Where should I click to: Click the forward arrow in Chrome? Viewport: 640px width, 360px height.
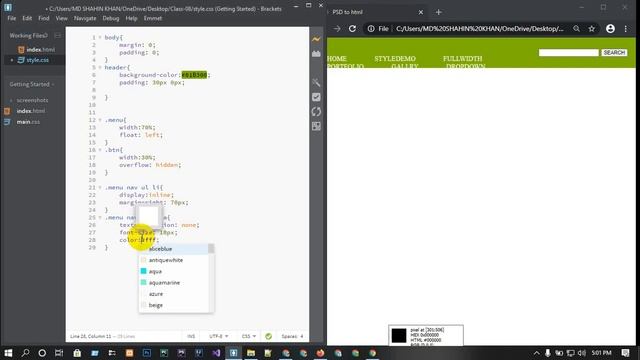click(x=337, y=29)
